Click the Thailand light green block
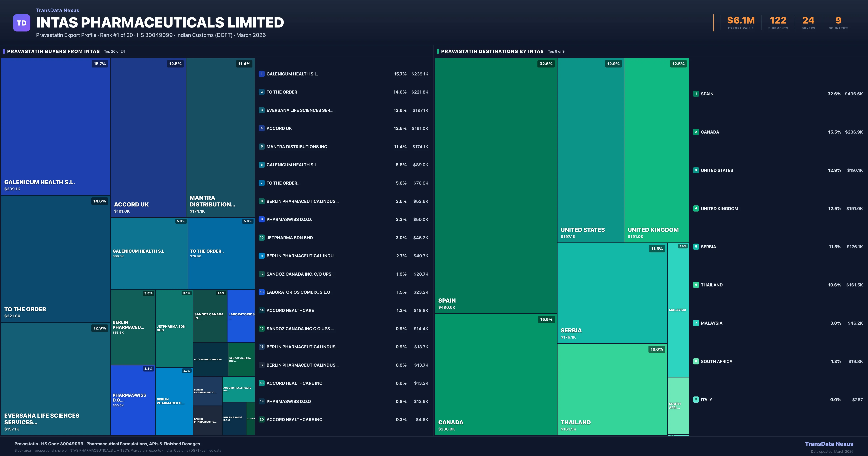The width and height of the screenshot is (868, 456). [x=612, y=389]
